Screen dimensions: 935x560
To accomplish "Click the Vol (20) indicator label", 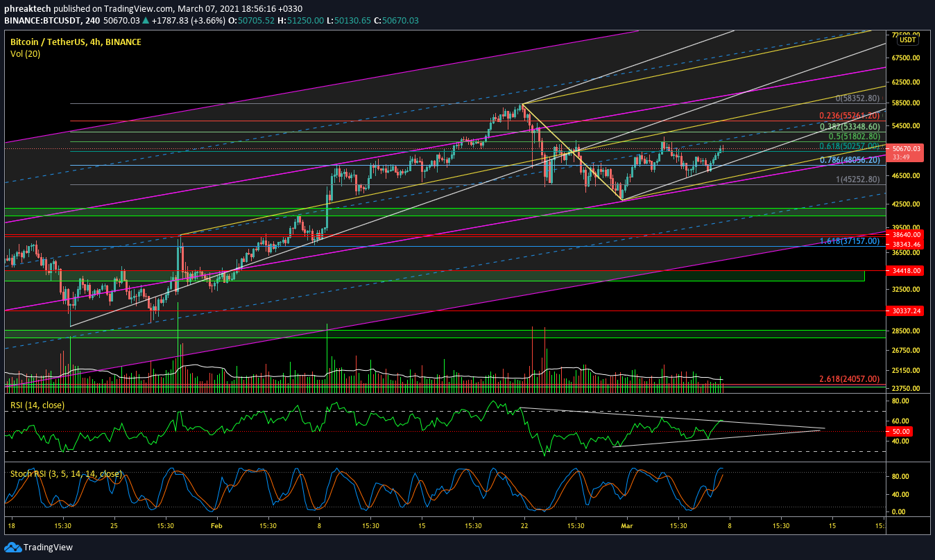I will click(25, 53).
